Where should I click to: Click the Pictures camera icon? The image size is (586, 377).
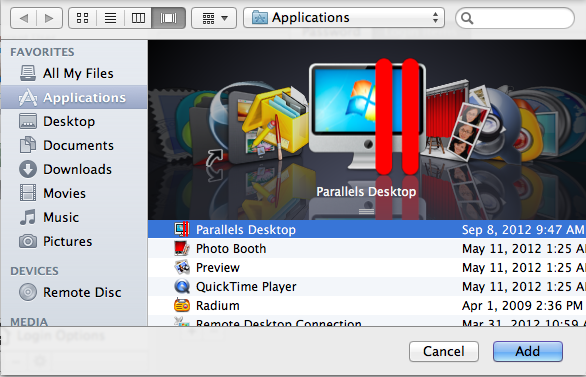(28, 241)
